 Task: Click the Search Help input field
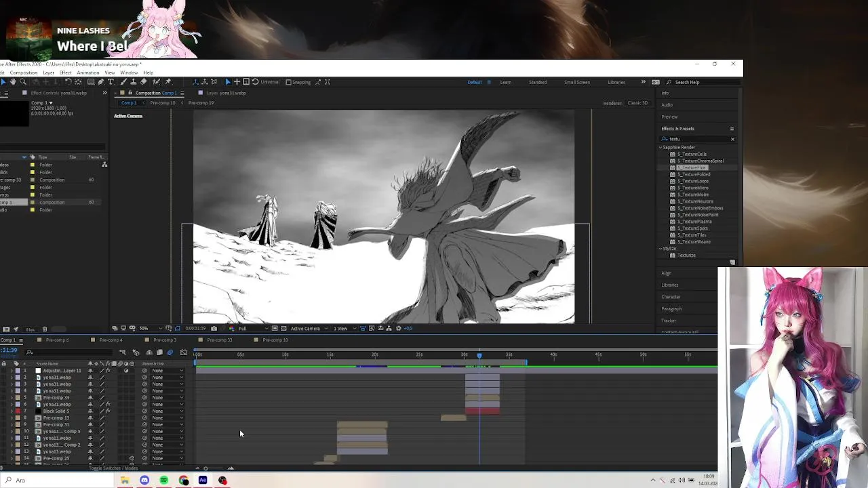[x=703, y=82]
